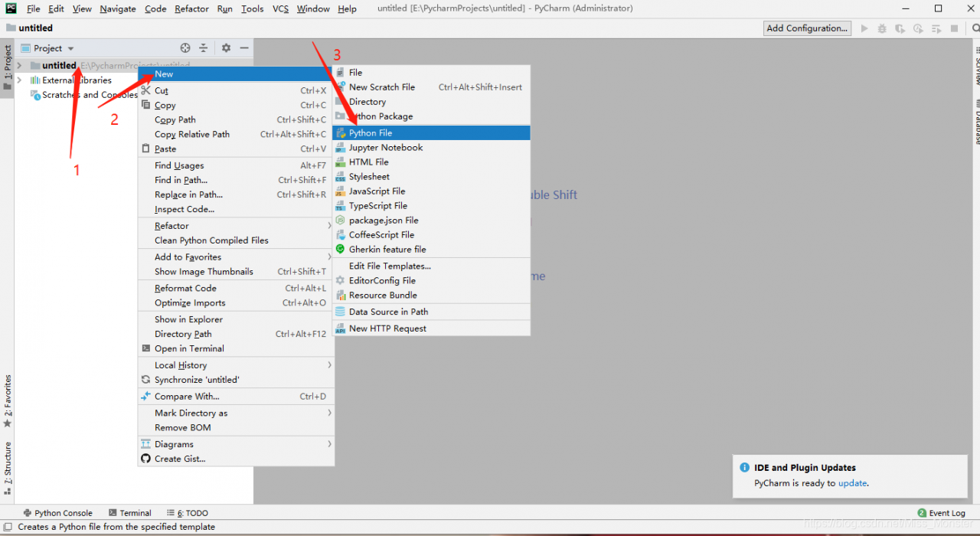980x536 pixels.
Task: Expand the External Libraries node
Action: 20,80
